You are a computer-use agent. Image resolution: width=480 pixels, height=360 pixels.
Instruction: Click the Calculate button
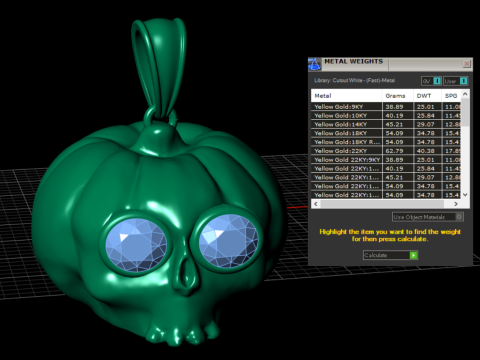click(x=390, y=255)
